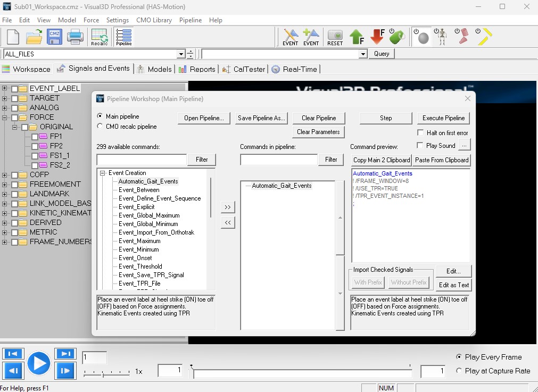Click the FS2_2 pink signal icon
The width and height of the screenshot is (538, 392).
click(43, 165)
